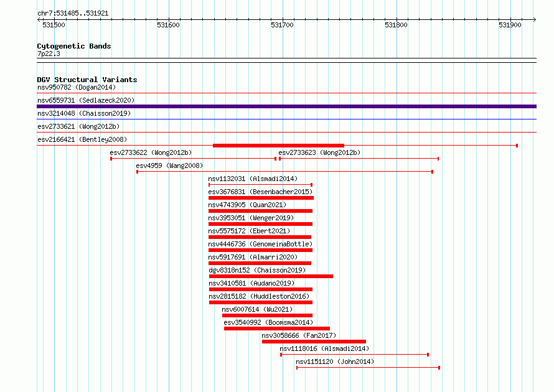The height and width of the screenshot is (392, 554).
Task: Open nsv1118016 (Alsmadi2014) variant label
Action: pyautogui.click(x=324, y=348)
